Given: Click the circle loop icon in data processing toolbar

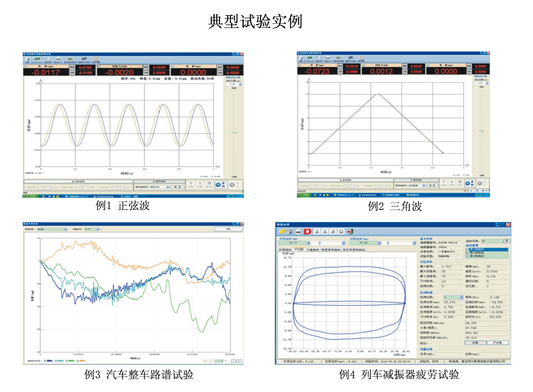Looking at the screenshot, I should 341,232.
